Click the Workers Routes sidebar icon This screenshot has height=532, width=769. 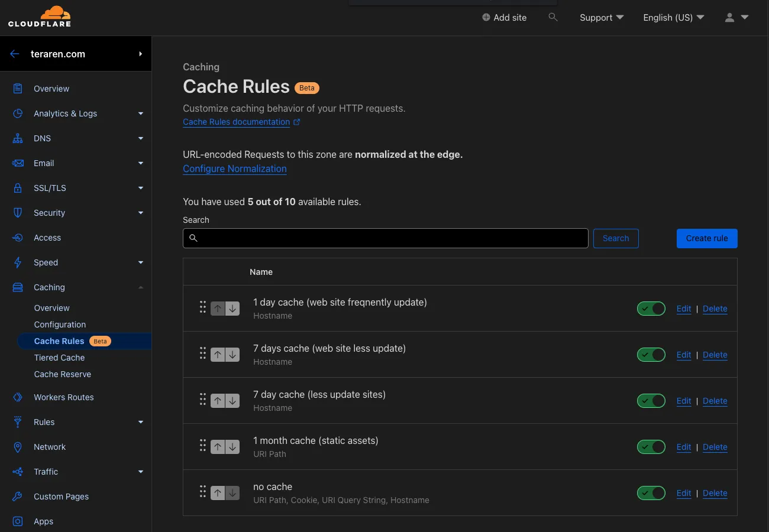[x=18, y=397]
